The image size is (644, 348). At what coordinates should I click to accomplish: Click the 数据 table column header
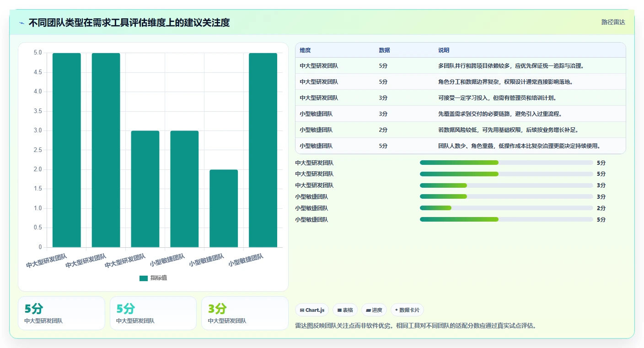tap(384, 50)
